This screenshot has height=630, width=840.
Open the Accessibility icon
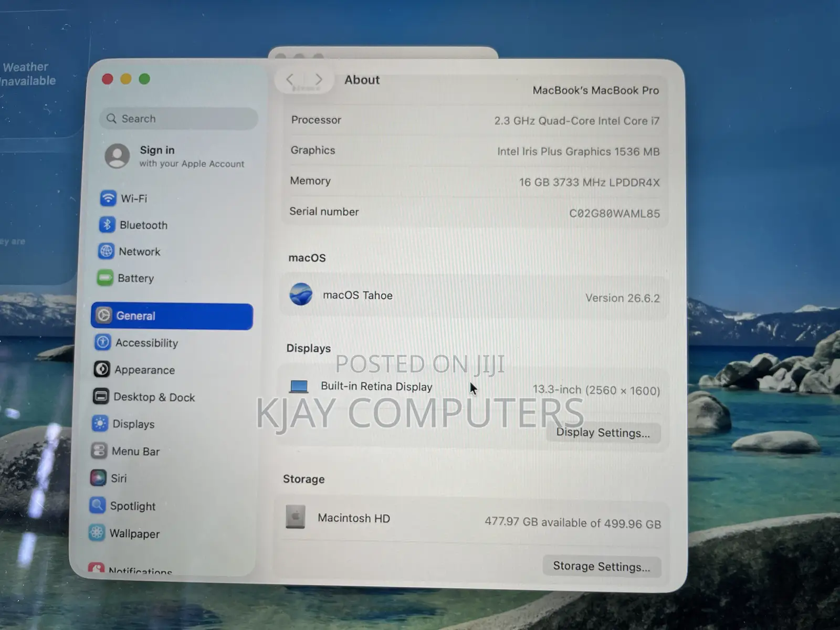103,342
